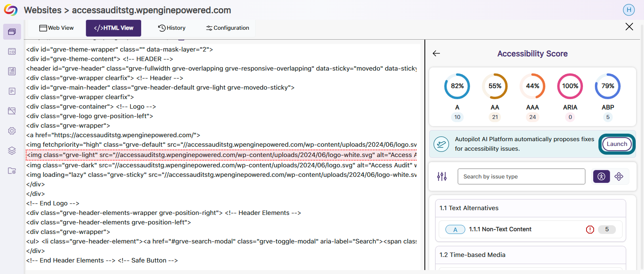Go back with the Accessibility Score arrow
This screenshot has width=644, height=274.
click(436, 54)
